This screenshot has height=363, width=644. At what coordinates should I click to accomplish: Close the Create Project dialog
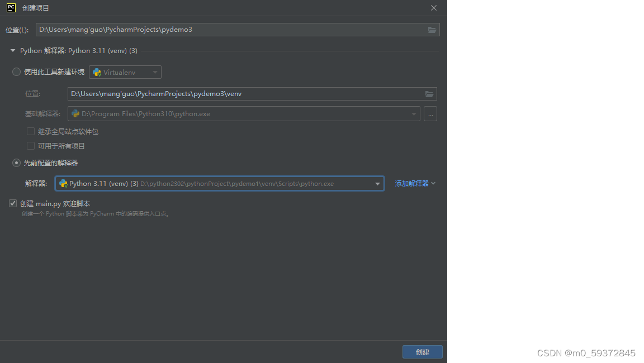434,8
